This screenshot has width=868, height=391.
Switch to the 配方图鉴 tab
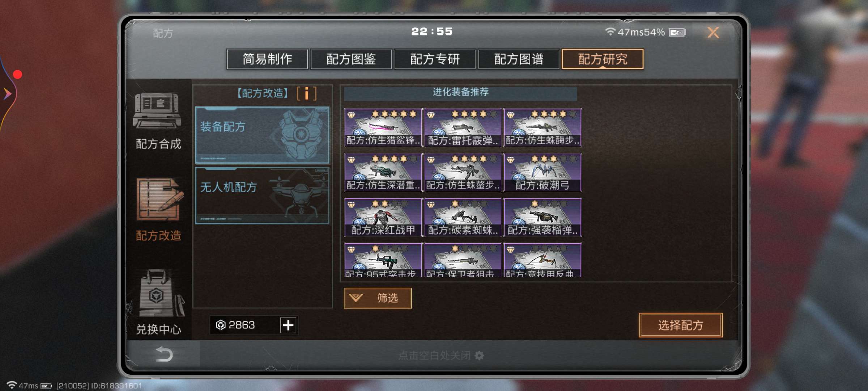coord(351,59)
